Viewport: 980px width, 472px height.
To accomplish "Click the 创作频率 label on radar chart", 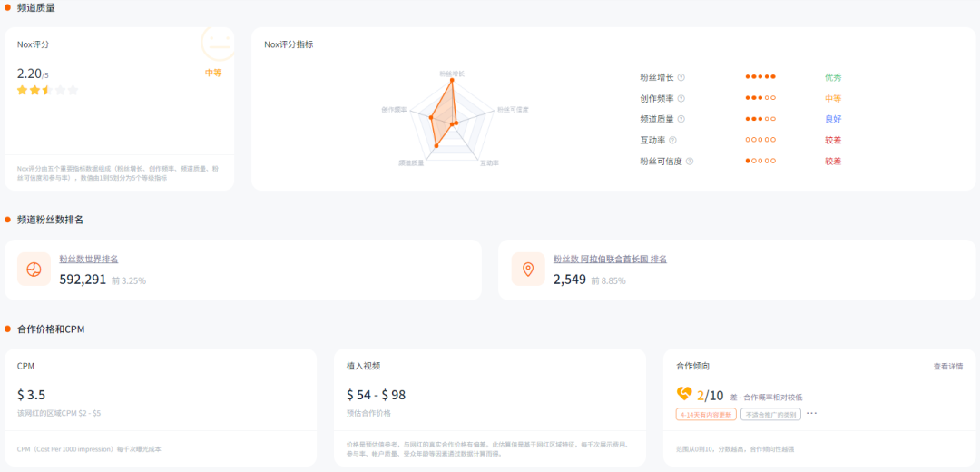I will pos(395,110).
